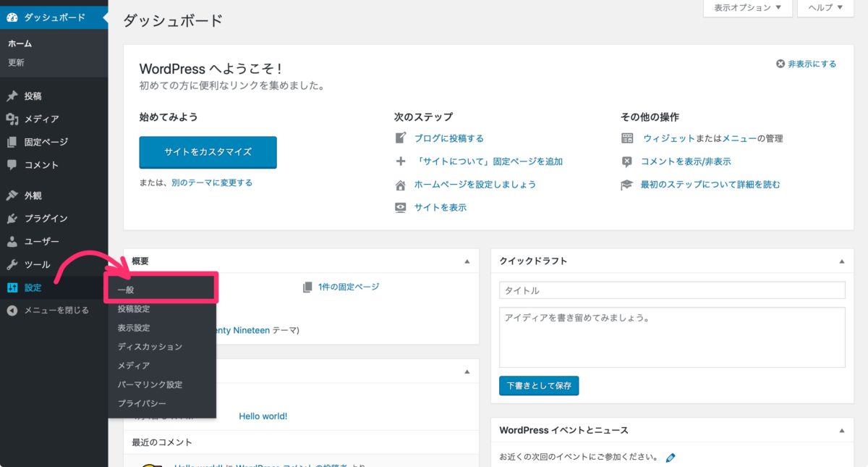Screen dimensions: 868x467
Task: Open the 最初のステップについて詳細を読む link
Action: tap(710, 185)
